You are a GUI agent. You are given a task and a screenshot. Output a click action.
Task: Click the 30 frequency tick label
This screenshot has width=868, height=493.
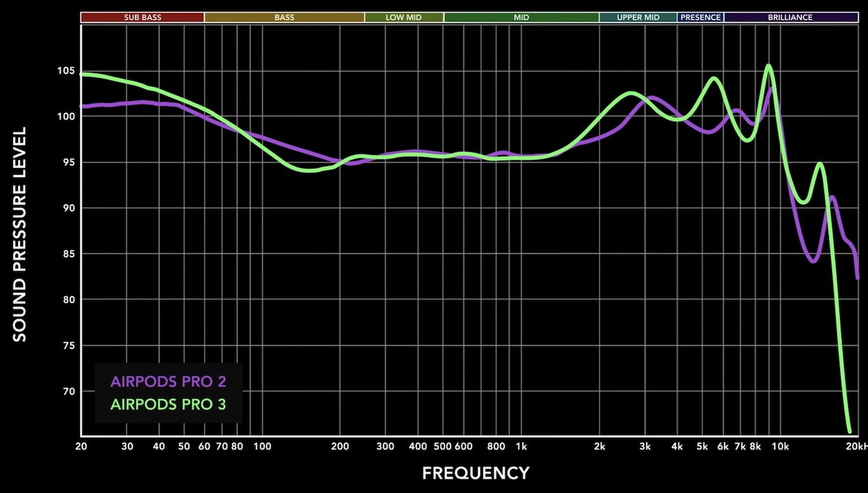pos(127,446)
